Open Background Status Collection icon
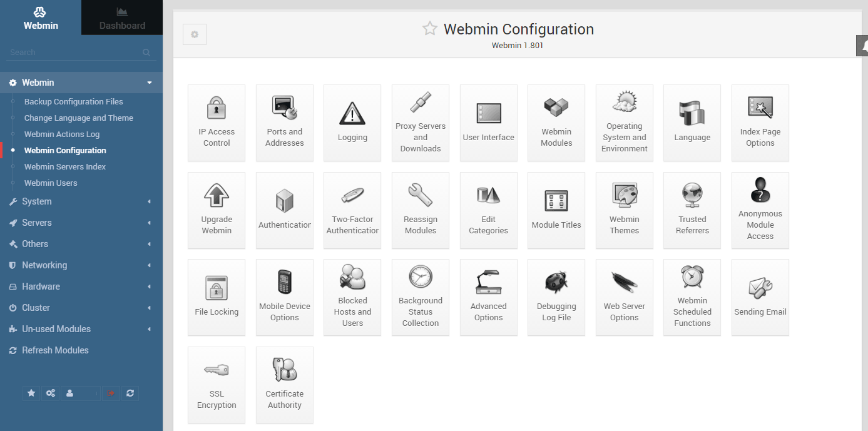The width and height of the screenshot is (868, 431). tap(421, 297)
